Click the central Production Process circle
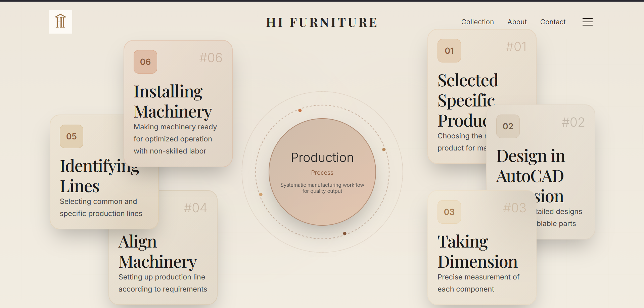Image resolution: width=644 pixels, height=308 pixels. click(322, 172)
